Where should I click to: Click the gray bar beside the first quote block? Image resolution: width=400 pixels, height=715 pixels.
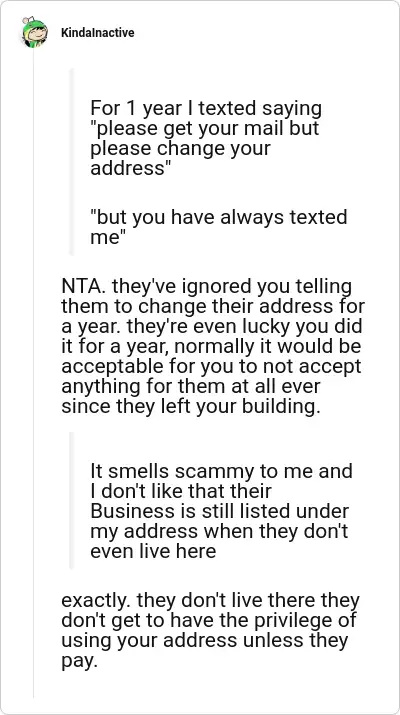click(x=71, y=162)
